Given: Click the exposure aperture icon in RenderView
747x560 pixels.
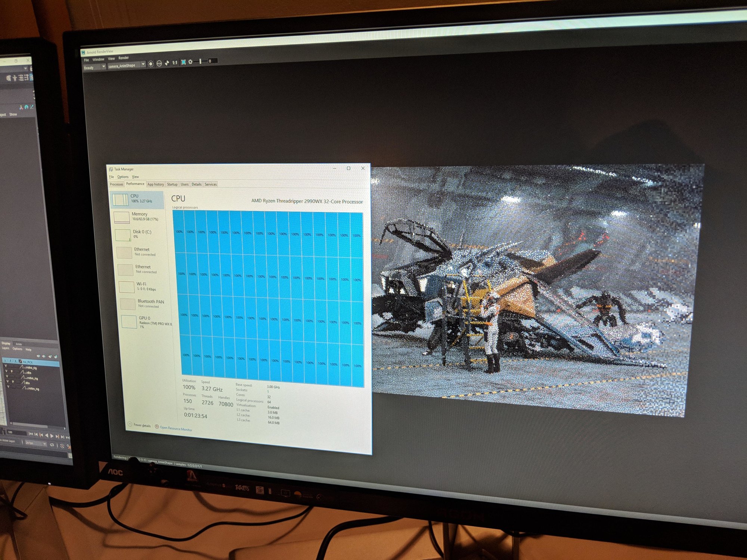Looking at the screenshot, I should tap(190, 62).
